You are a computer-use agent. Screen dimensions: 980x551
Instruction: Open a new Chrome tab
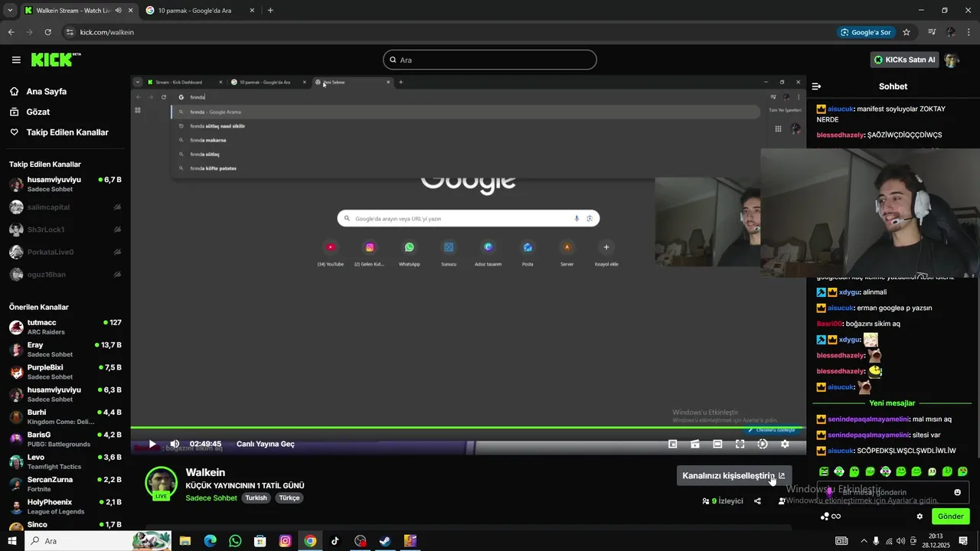point(270,11)
